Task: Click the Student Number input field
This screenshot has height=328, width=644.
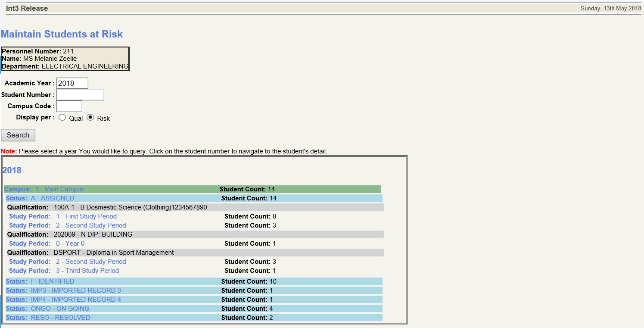Action: (80, 94)
